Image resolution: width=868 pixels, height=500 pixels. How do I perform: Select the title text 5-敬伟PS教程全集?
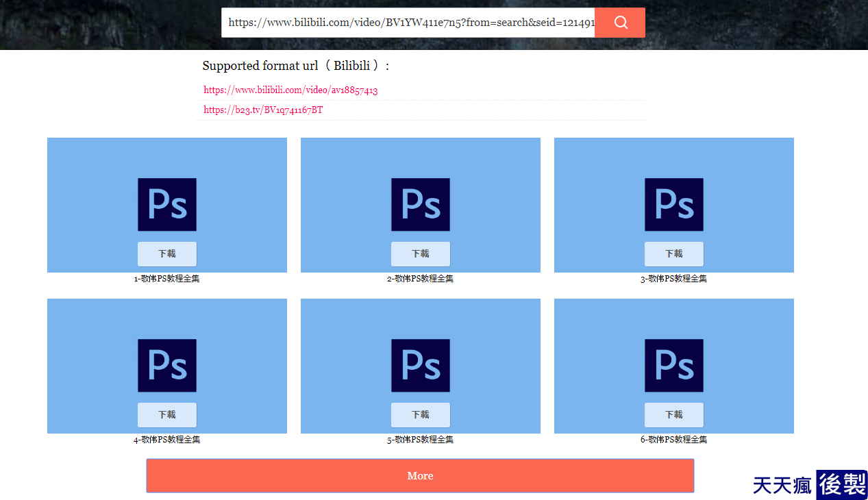421,440
